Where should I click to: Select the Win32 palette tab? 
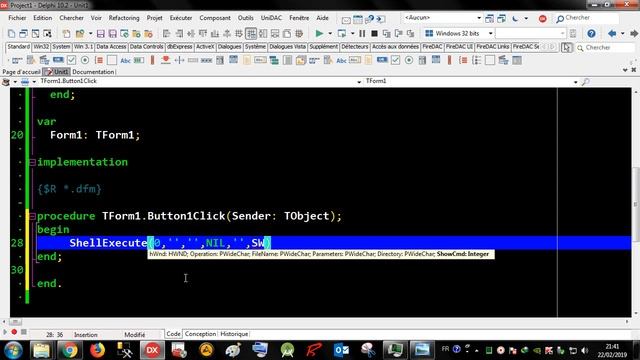41,47
